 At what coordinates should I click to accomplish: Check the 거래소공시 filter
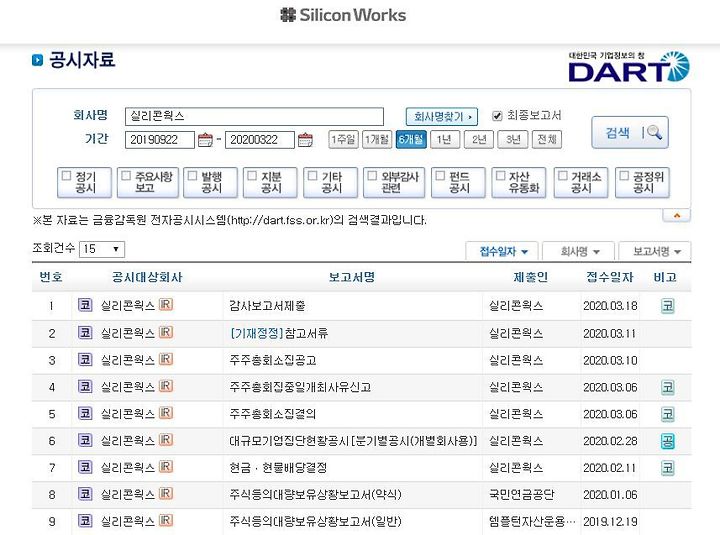[x=562, y=176]
